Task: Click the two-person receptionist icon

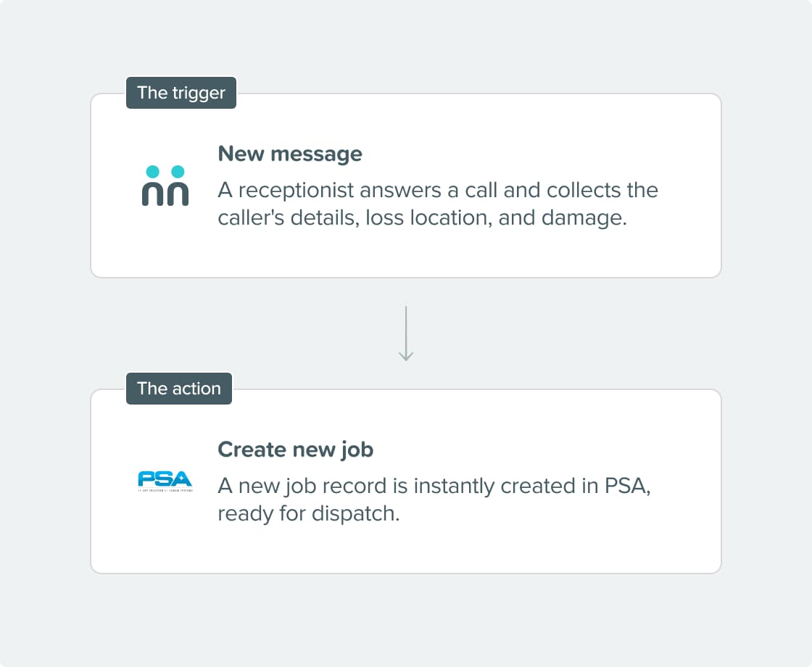Action: pyautogui.click(x=165, y=186)
